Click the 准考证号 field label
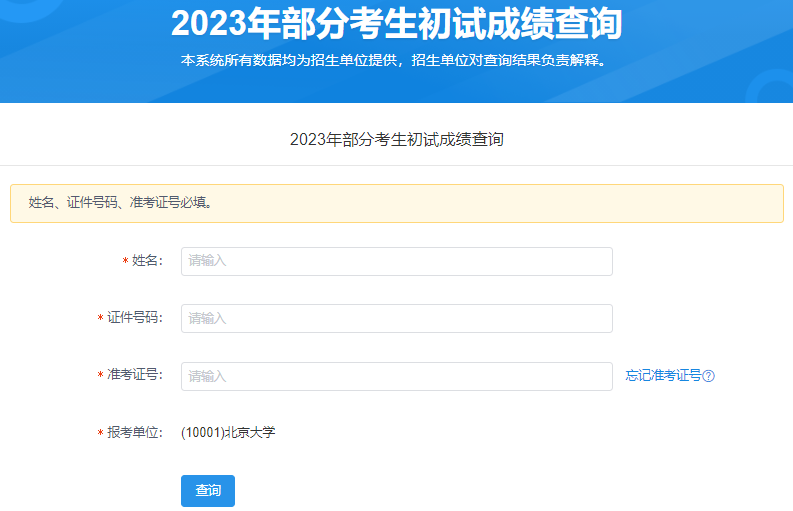The image size is (793, 511). (135, 375)
